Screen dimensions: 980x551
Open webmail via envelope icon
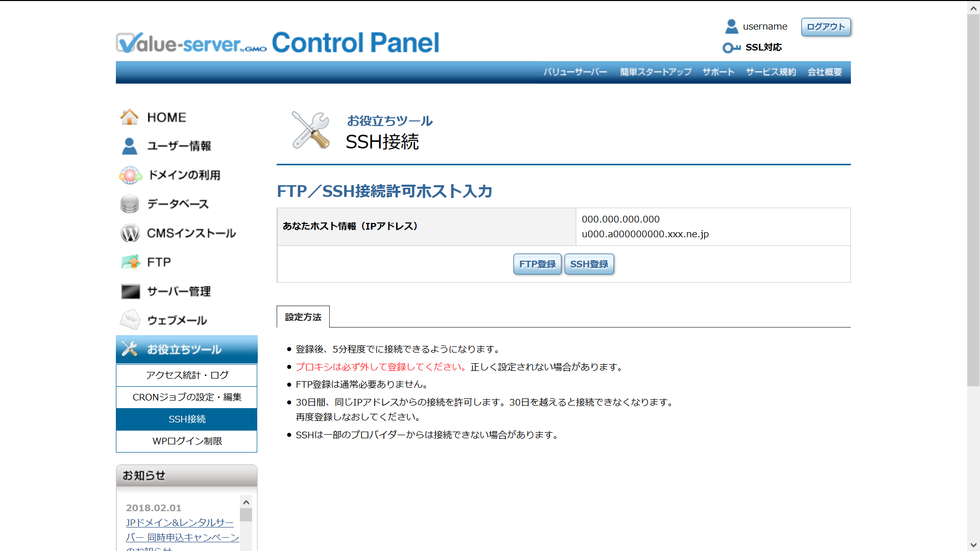(x=130, y=320)
